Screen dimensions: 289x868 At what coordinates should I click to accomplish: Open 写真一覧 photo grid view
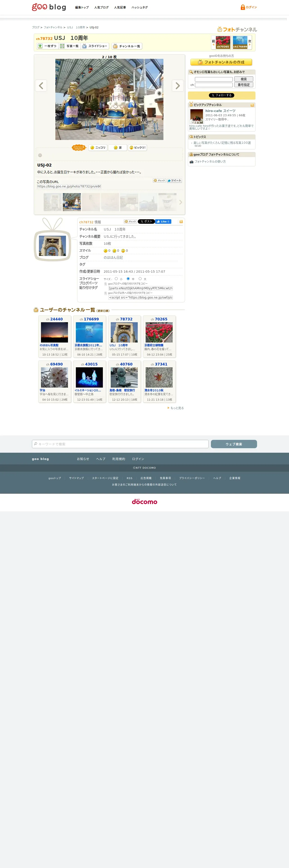69,46
